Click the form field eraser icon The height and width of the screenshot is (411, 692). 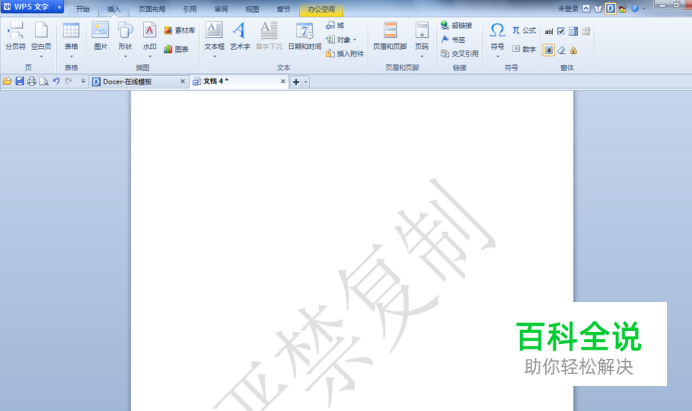(561, 50)
